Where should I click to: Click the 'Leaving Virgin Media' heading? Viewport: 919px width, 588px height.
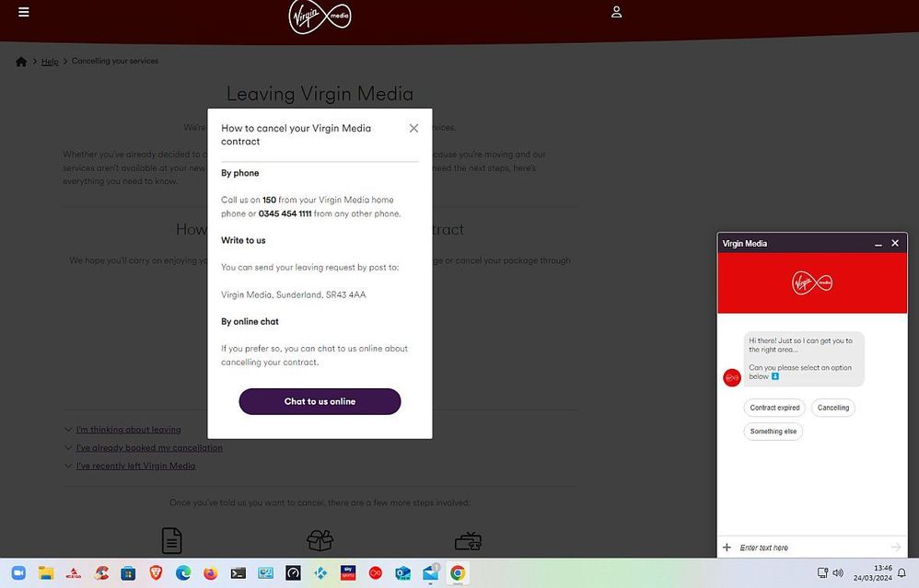(x=320, y=94)
